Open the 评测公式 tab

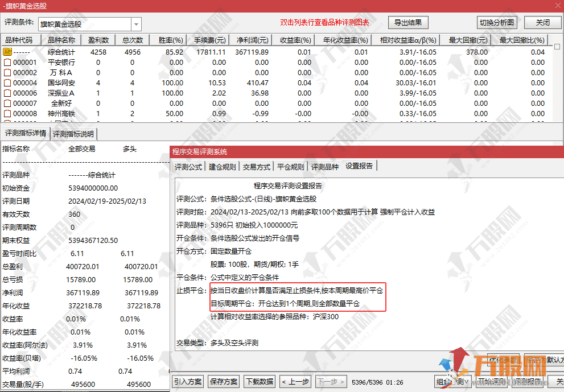pos(188,167)
